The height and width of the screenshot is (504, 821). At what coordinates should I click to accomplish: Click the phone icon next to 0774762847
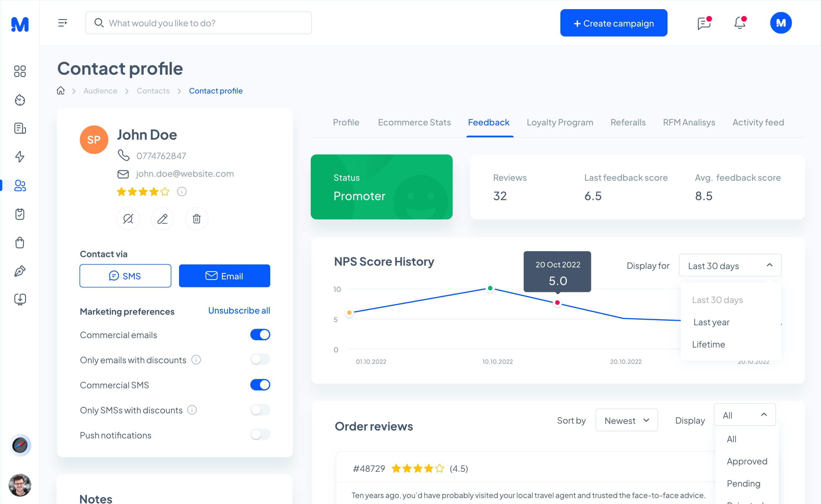click(x=123, y=155)
